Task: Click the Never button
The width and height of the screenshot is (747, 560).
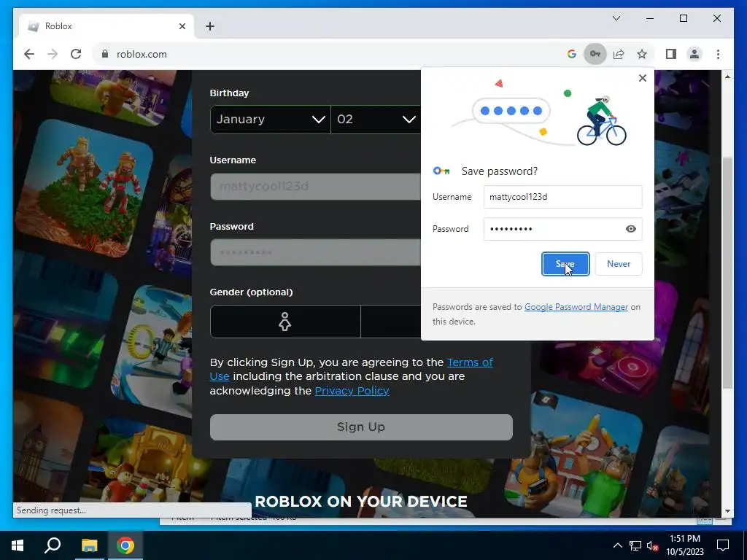Action: tap(619, 264)
